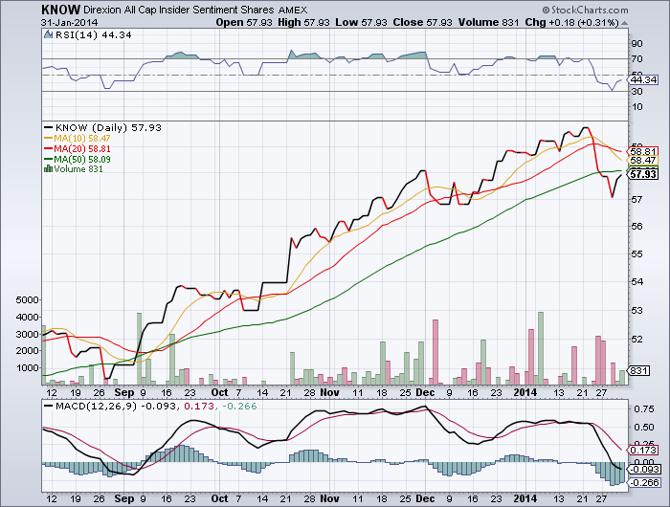This screenshot has height=507, width=670.
Task: Click the red 58.81 price tag on the right axis
Action: click(643, 151)
